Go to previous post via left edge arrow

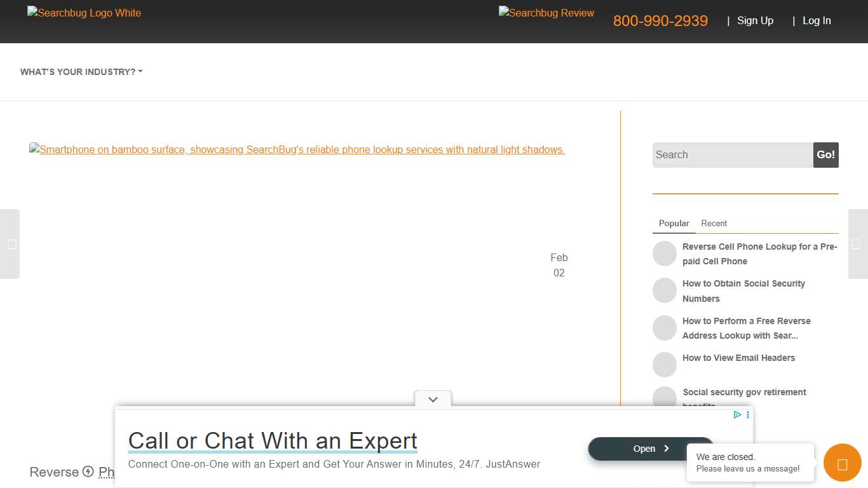pyautogui.click(x=10, y=244)
